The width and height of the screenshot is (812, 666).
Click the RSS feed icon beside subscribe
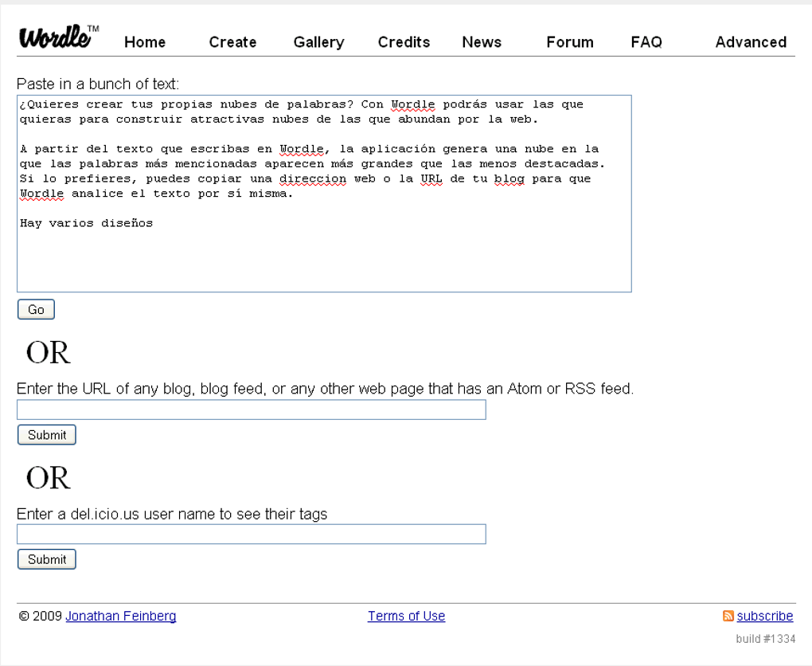click(x=728, y=616)
